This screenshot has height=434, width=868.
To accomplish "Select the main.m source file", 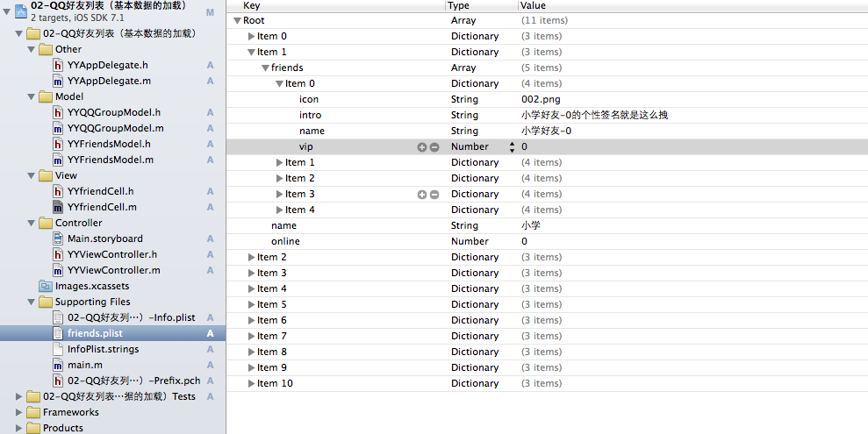I will point(84,365).
